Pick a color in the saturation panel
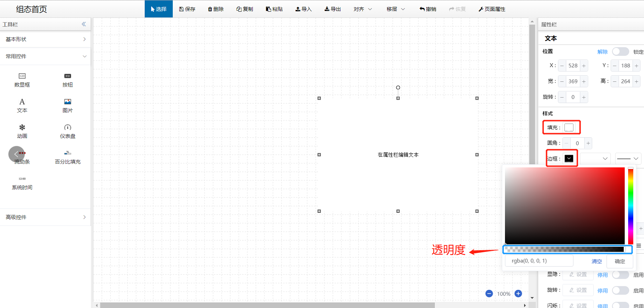644x308 pixels. [564, 206]
